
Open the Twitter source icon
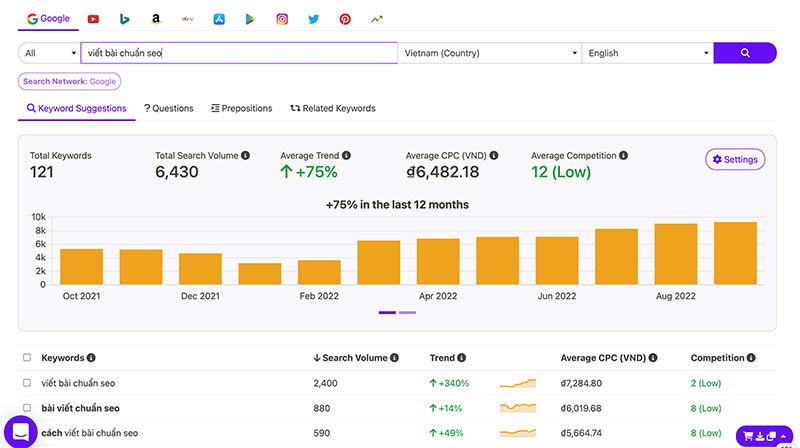[x=313, y=19]
